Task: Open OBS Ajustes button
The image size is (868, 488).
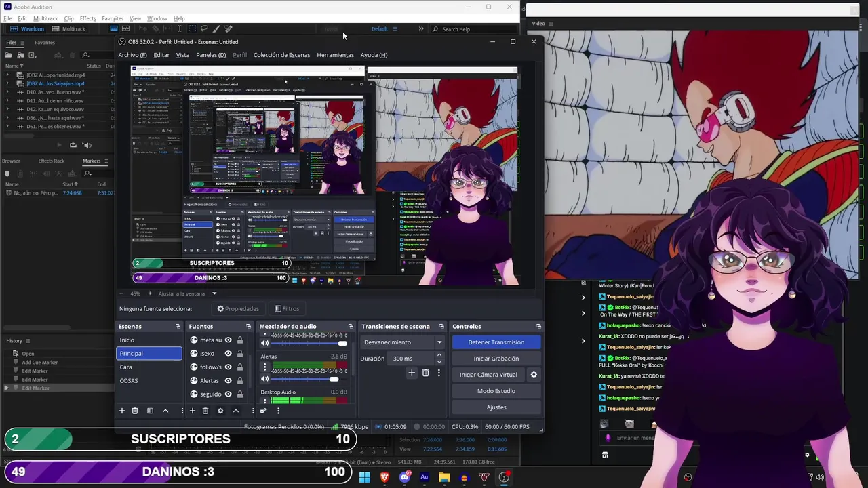Action: (496, 407)
